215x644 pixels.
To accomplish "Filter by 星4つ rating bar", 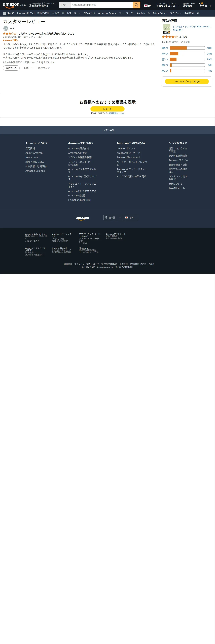I will (187, 54).
